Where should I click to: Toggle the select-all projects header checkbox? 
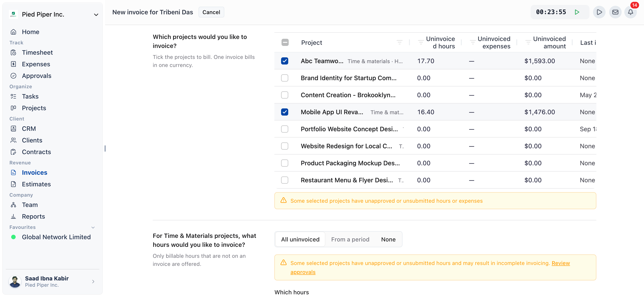(285, 42)
